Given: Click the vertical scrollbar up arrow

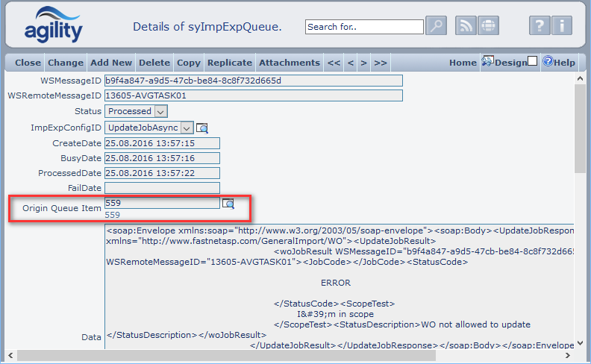Looking at the screenshot, I should 580,79.
